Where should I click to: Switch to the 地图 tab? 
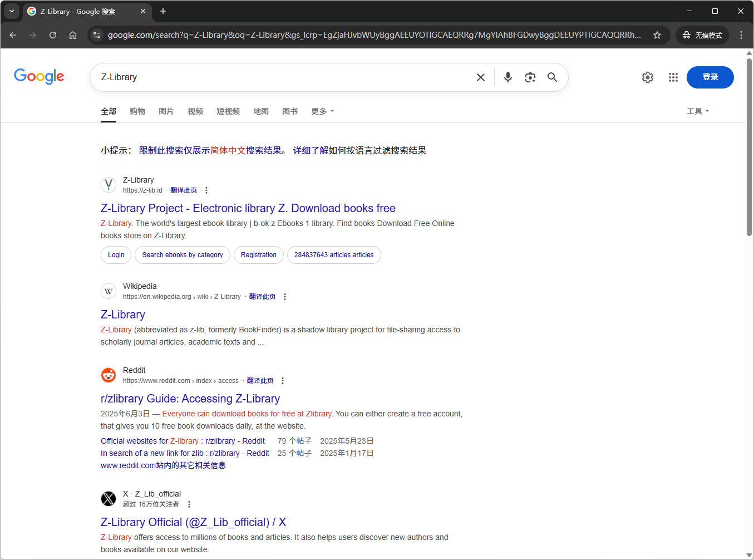[261, 111]
